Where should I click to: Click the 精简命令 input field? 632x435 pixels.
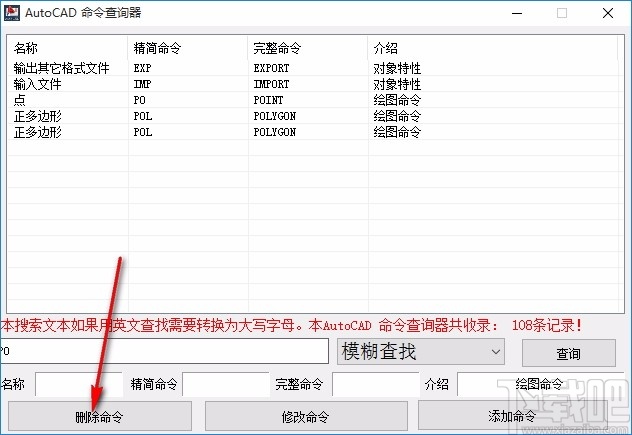[x=226, y=384]
